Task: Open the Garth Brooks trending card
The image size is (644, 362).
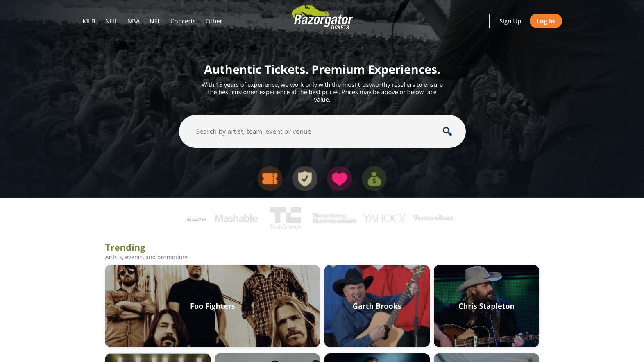Action: [x=377, y=306]
